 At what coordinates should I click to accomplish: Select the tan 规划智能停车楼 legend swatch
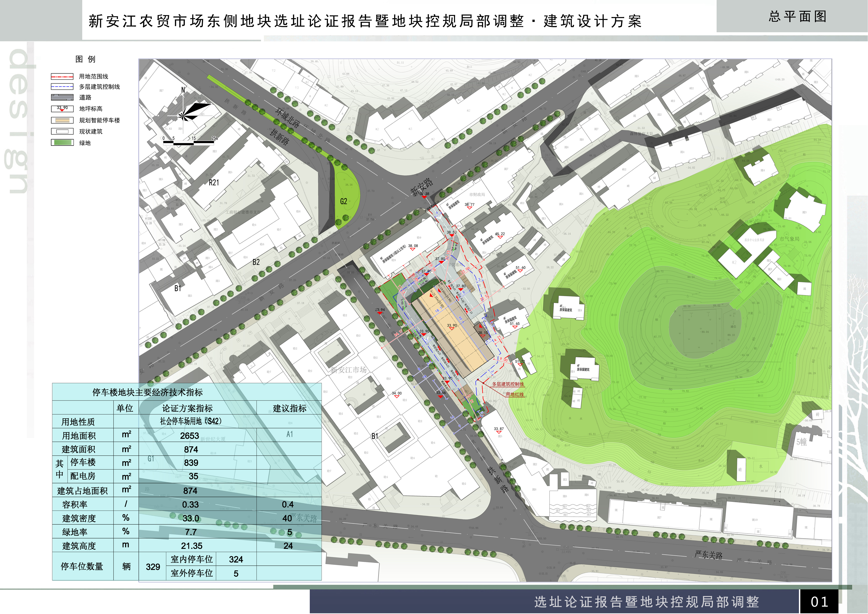coord(62,120)
